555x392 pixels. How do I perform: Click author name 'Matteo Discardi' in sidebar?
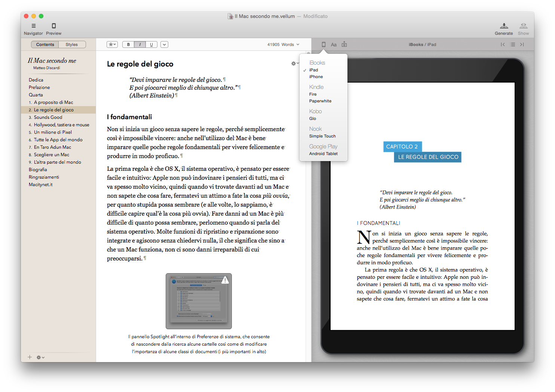(x=47, y=68)
